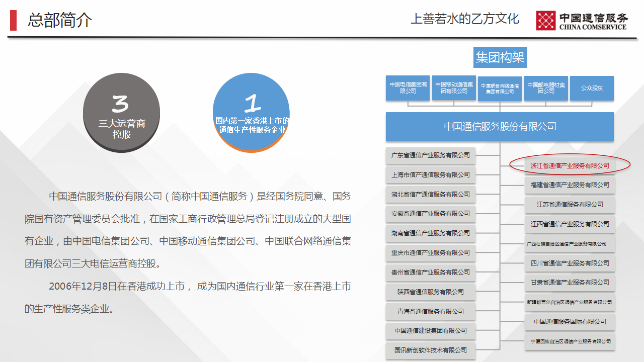Select 贵州省通信产业服务有限公司 box
The width and height of the screenshot is (644, 362).
click(x=431, y=273)
